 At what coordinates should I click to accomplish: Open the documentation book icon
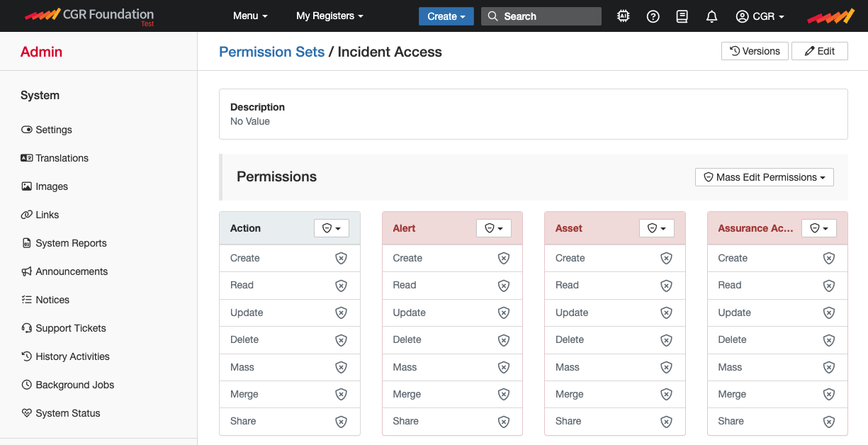[682, 16]
